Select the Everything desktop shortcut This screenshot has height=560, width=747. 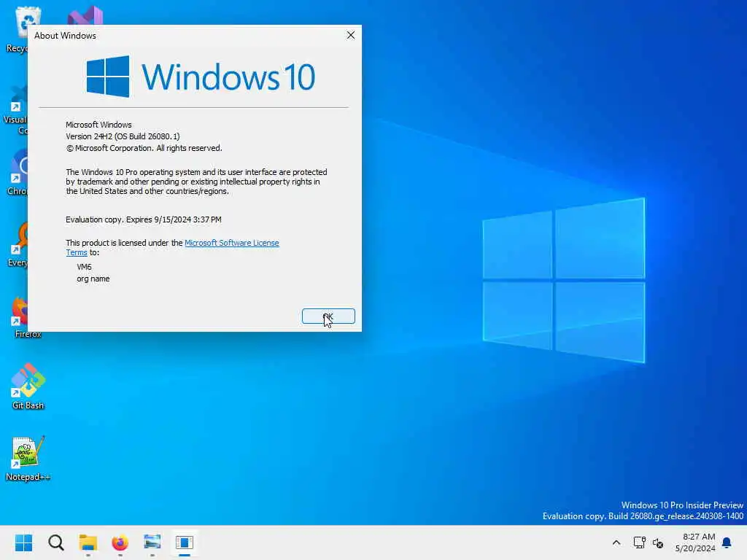[19, 245]
